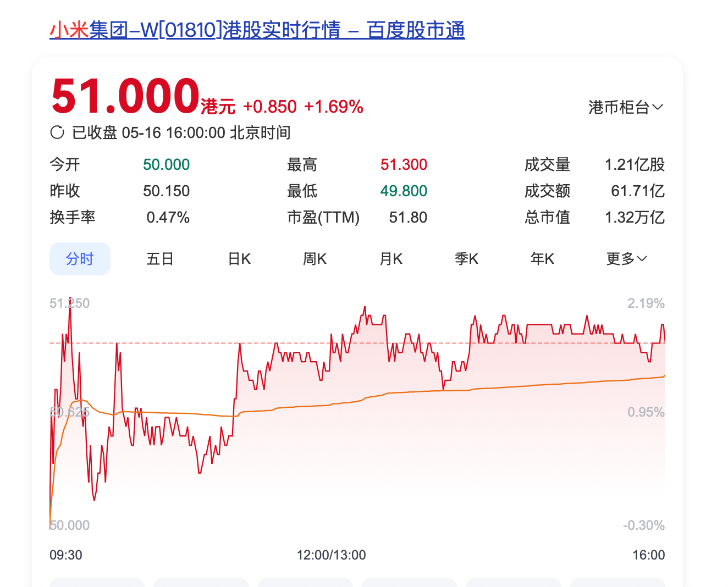Click the 市盈(TTM) value 51.80
The width and height of the screenshot is (728, 587).
point(408,217)
